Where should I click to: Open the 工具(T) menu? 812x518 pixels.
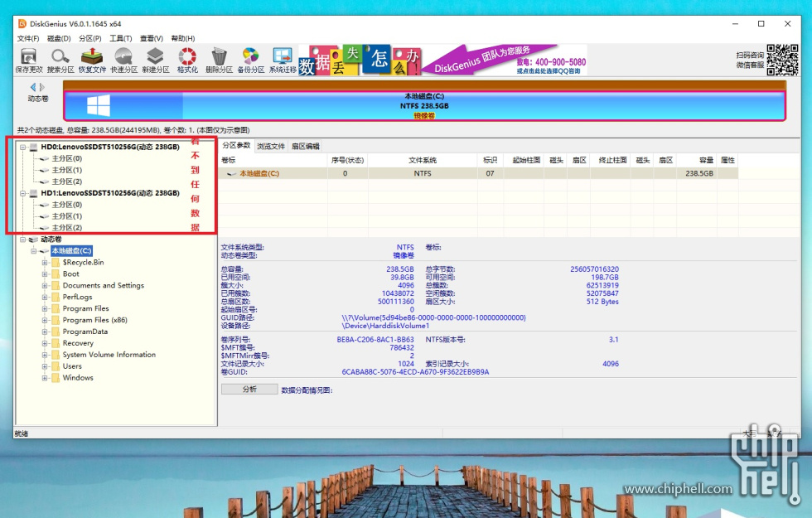[121, 38]
